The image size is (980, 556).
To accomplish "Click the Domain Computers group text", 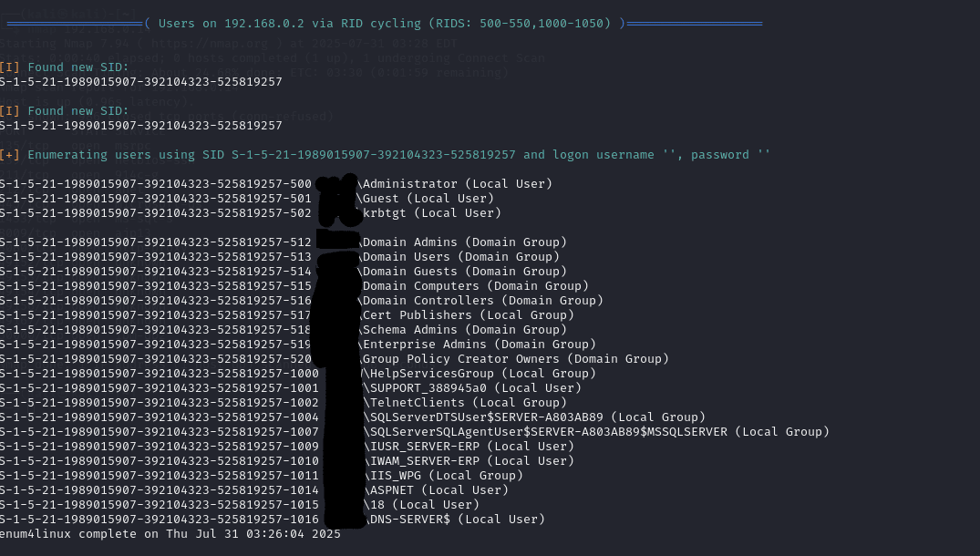I will [475, 286].
